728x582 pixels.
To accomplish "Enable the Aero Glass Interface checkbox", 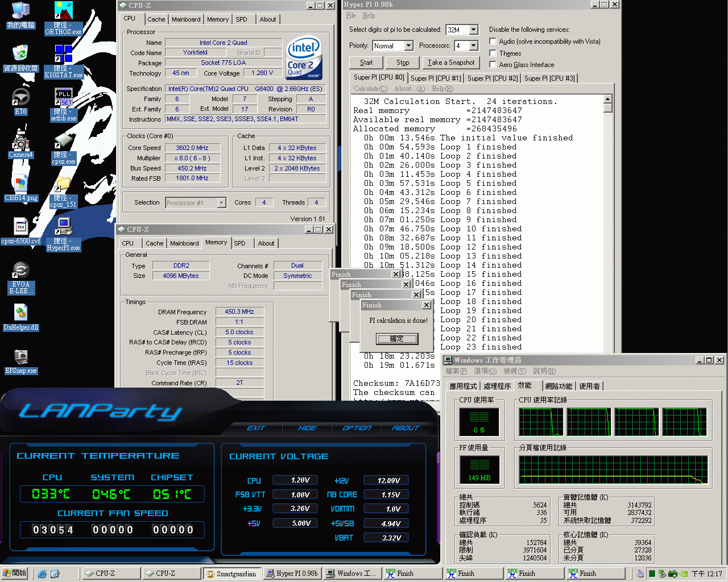I will 493,64.
